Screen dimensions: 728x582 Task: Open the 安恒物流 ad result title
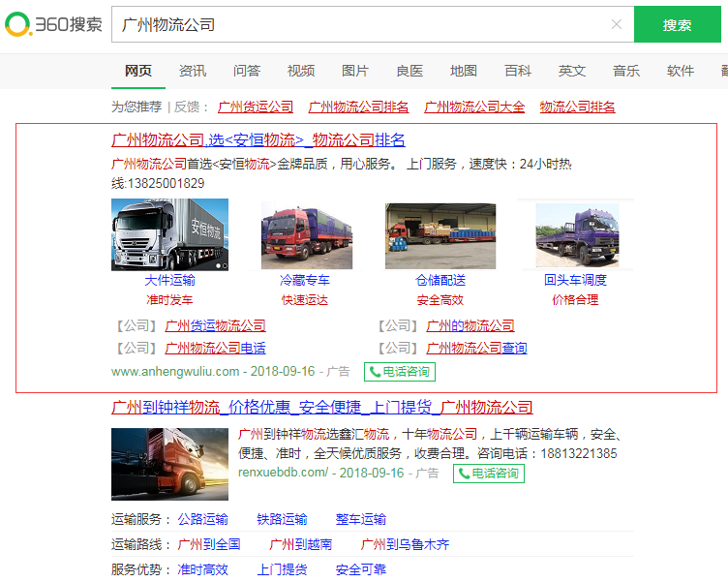click(258, 140)
